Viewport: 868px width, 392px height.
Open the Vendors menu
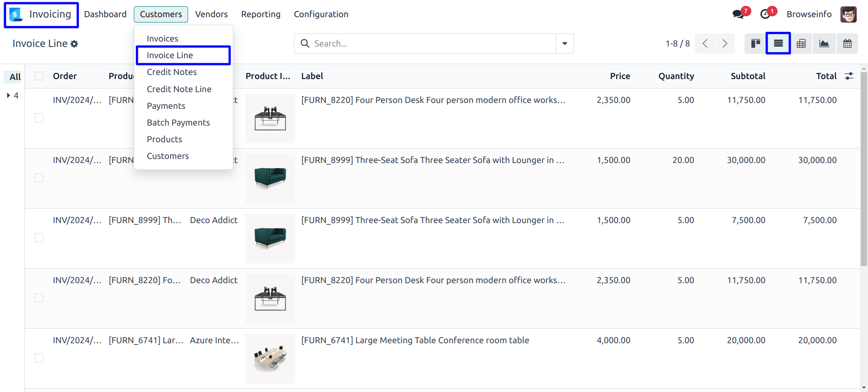[211, 14]
